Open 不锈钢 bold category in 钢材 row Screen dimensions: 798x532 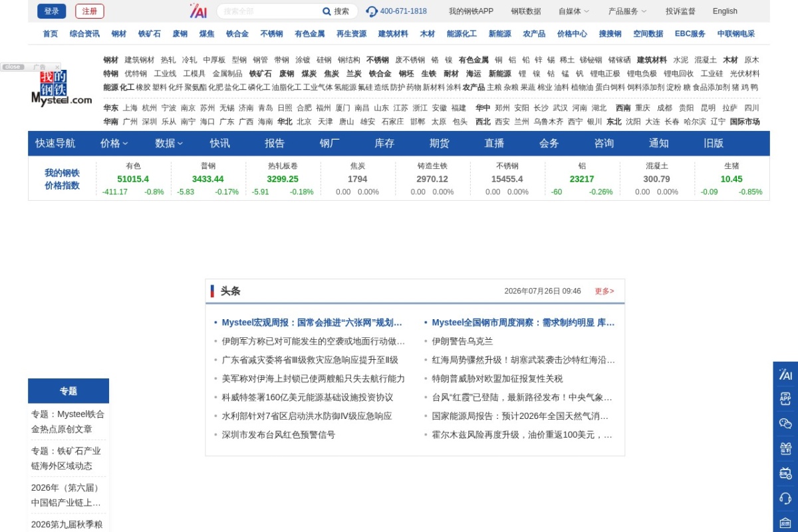click(x=378, y=60)
